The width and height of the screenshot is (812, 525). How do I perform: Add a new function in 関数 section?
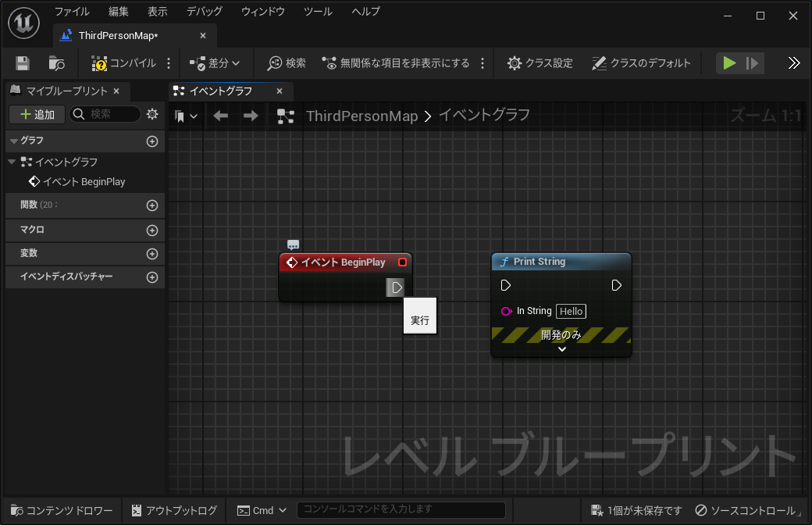(152, 205)
